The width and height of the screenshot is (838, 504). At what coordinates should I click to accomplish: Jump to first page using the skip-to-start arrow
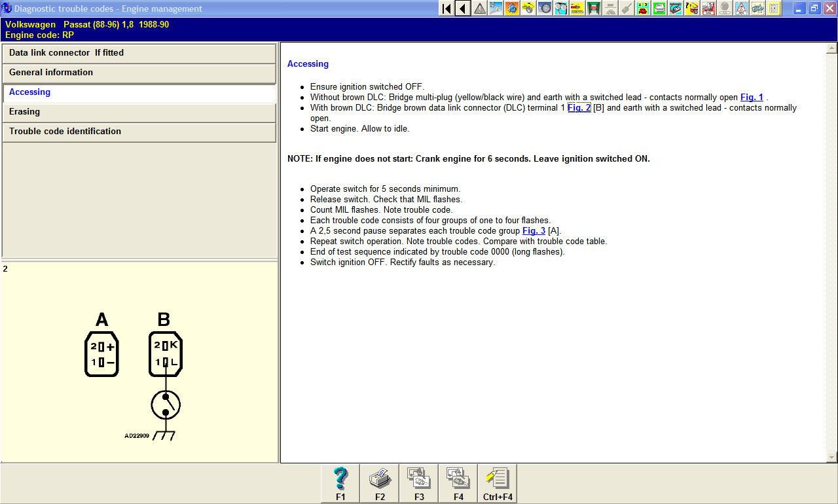pyautogui.click(x=446, y=9)
